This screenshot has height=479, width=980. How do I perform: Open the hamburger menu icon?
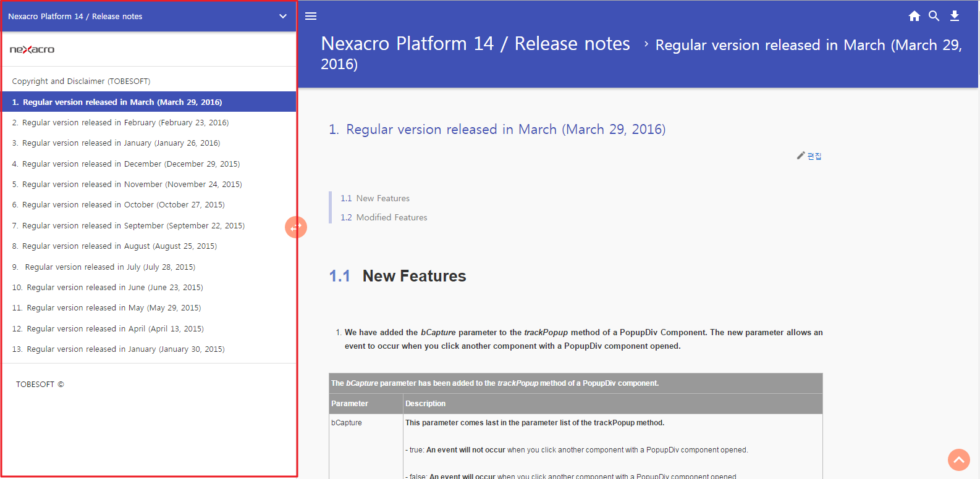point(311,16)
